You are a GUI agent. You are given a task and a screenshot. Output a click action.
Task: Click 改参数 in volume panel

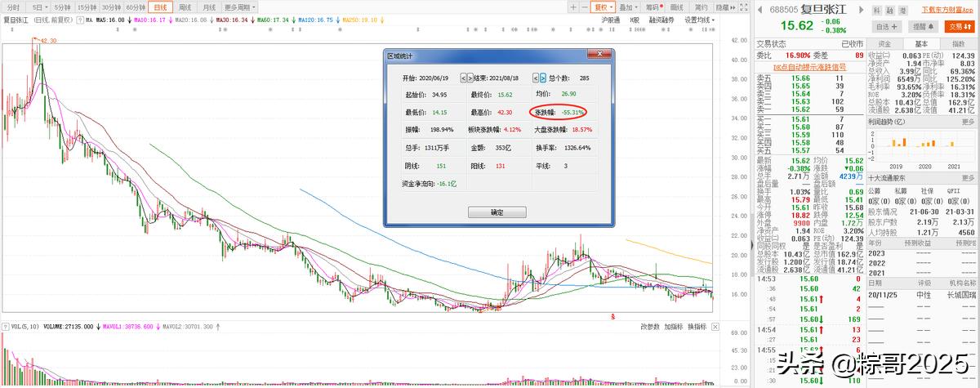click(x=649, y=327)
